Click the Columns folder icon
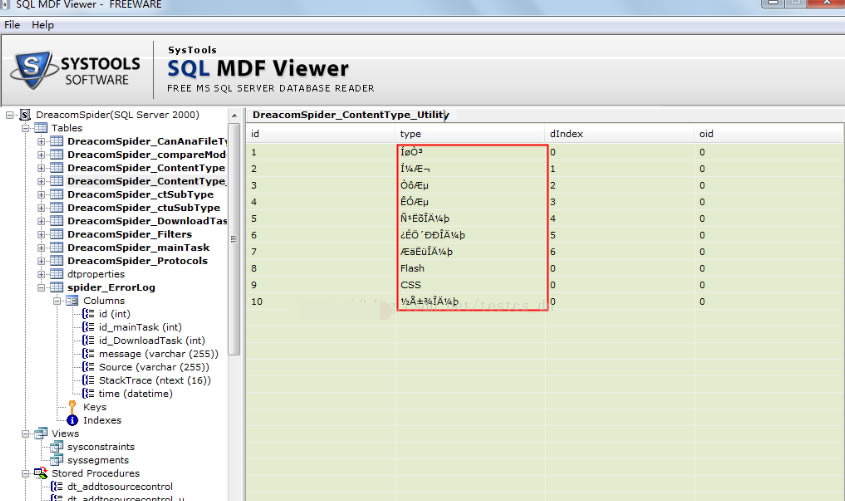This screenshot has height=501, width=845. tap(72, 300)
